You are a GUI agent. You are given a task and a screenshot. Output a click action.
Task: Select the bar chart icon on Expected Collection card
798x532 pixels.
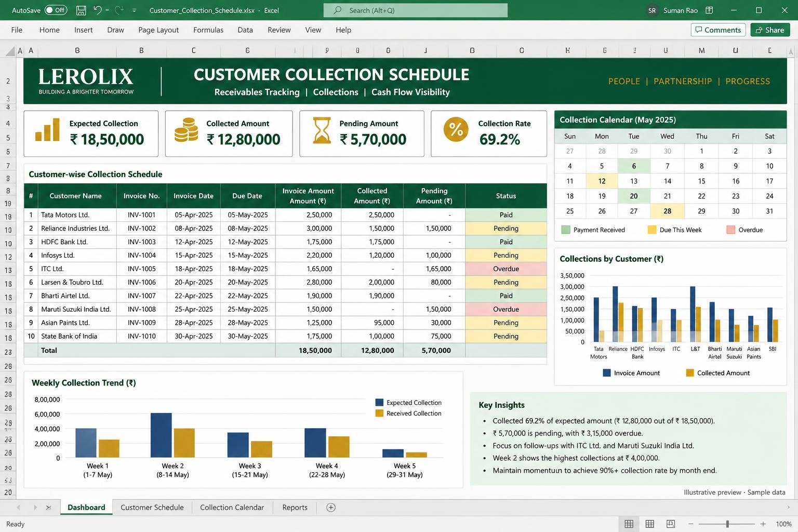(47, 129)
